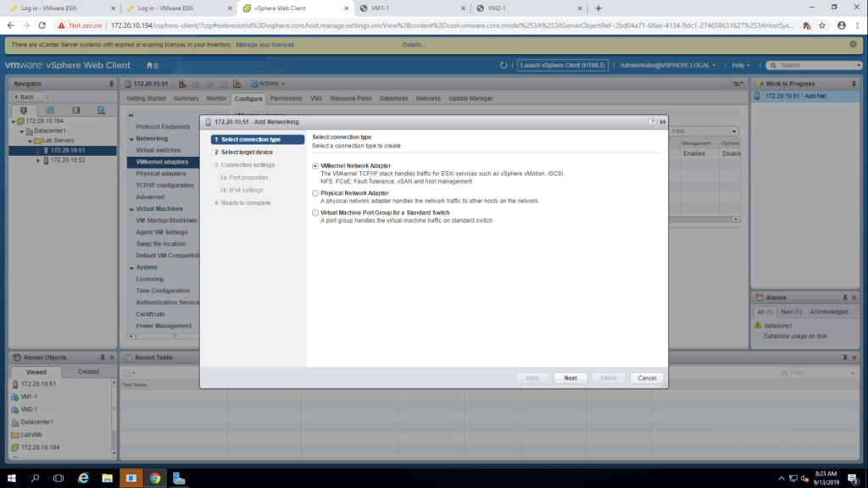
Task: Click the refresh icon in vSphere header
Action: (504, 65)
